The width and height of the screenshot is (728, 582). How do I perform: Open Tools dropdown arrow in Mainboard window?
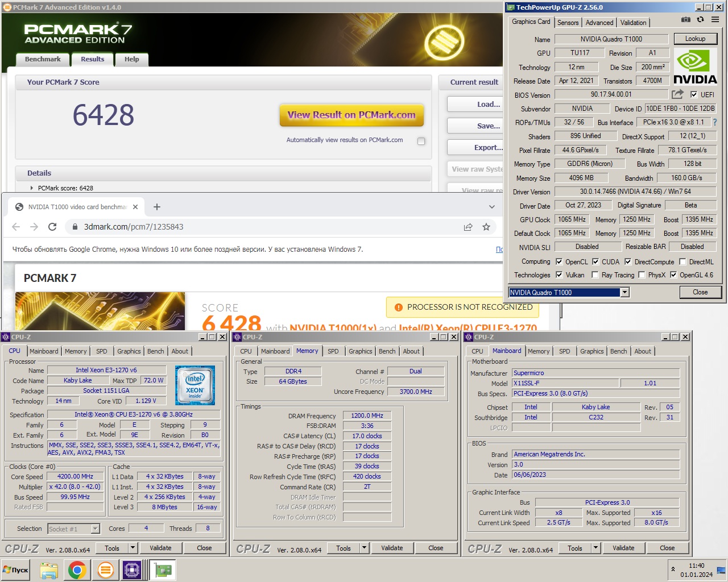click(x=596, y=548)
